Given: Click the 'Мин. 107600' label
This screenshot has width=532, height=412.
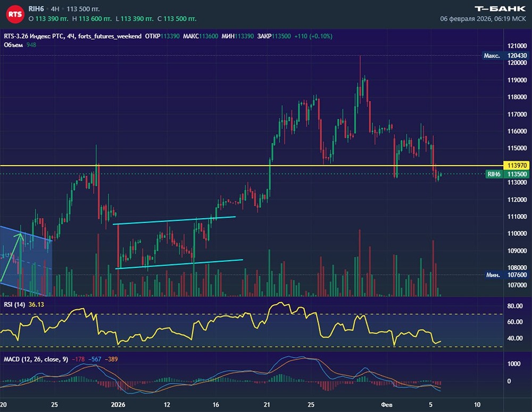Looking at the screenshot, I should click(505, 275).
